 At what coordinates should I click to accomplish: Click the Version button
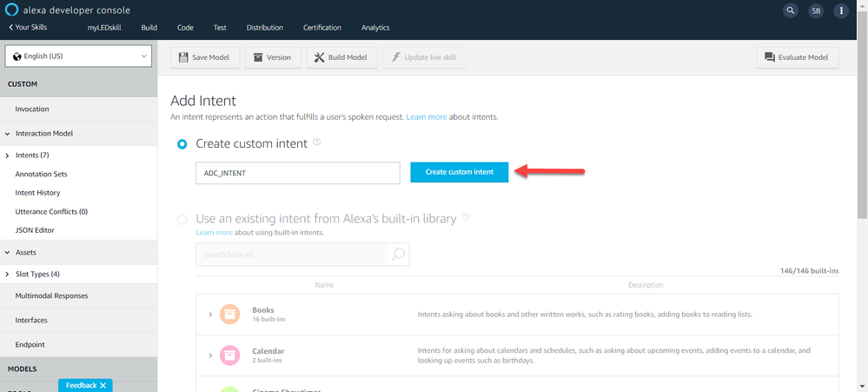(x=273, y=57)
